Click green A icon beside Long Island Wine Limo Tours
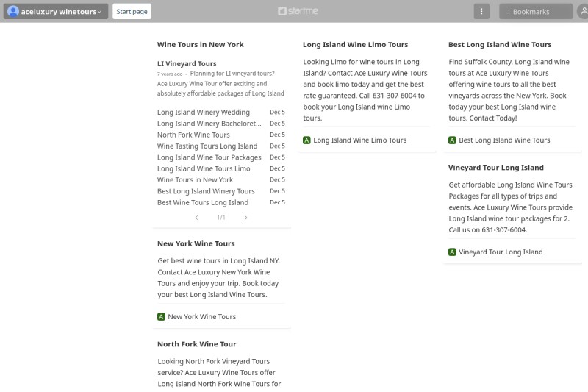 [306, 140]
